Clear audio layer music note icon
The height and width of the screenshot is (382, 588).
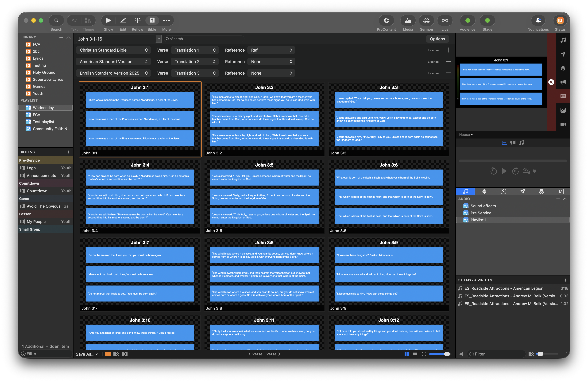tap(563, 40)
